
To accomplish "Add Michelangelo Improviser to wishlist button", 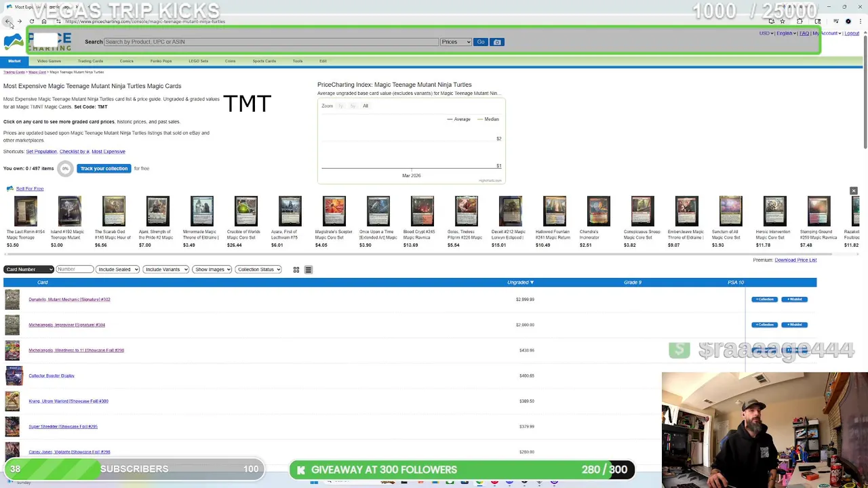I will (795, 325).
